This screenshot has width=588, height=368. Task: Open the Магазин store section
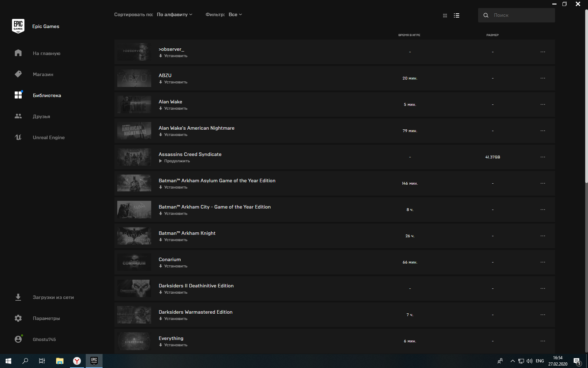[x=34, y=74]
